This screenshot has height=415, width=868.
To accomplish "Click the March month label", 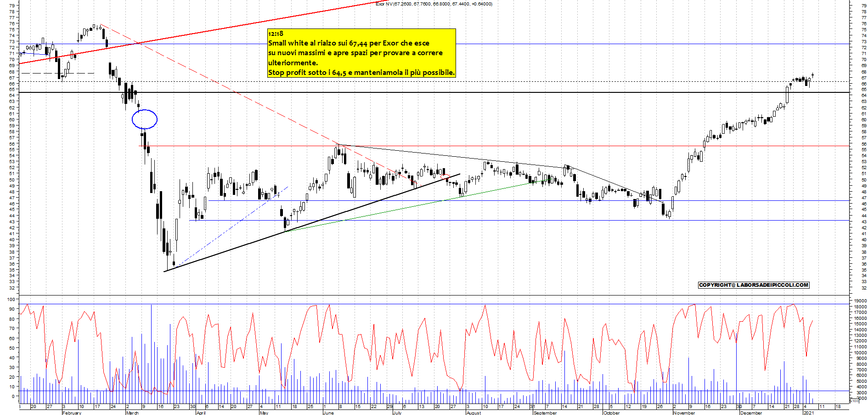I will click(x=132, y=413).
